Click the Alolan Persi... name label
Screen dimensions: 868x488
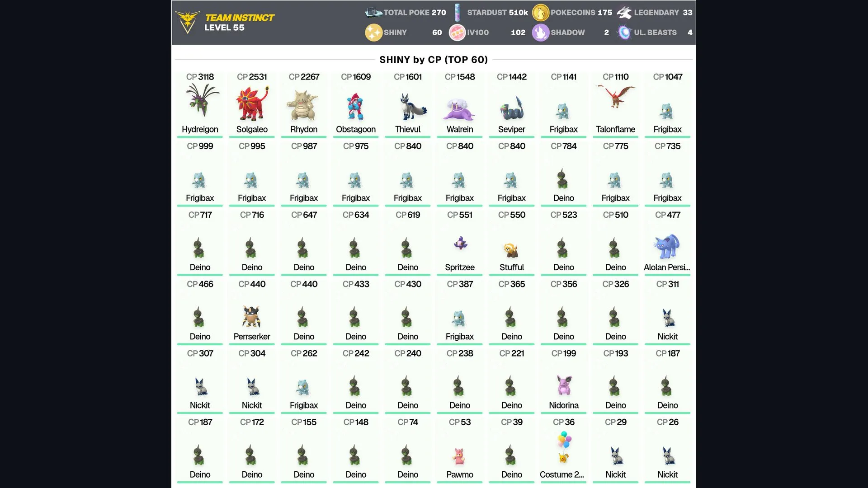pos(667,267)
